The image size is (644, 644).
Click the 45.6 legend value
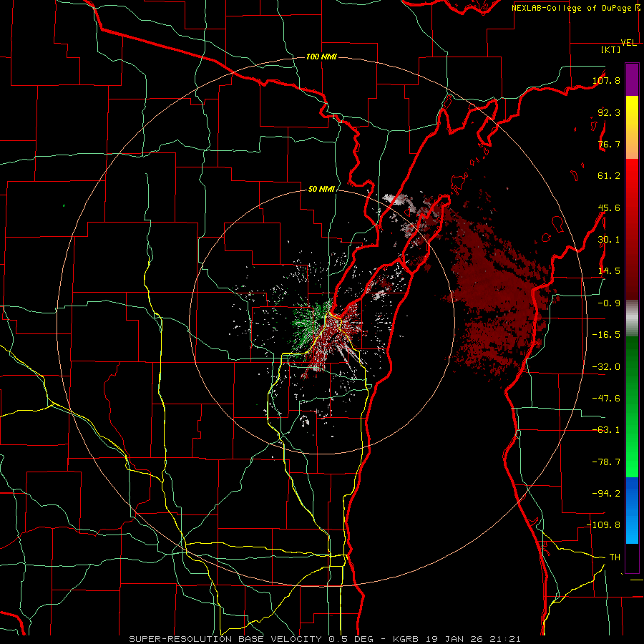[x=609, y=208]
